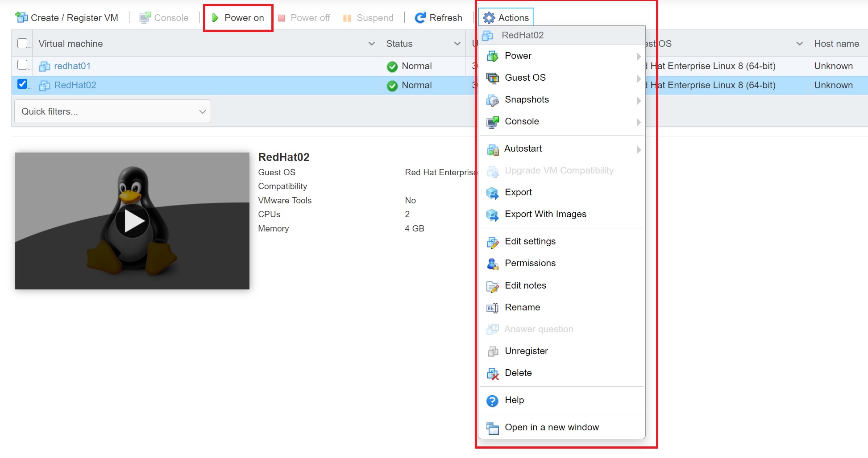Click the Edit settings pencil icon
The height and width of the screenshot is (458, 868).
pyautogui.click(x=493, y=242)
